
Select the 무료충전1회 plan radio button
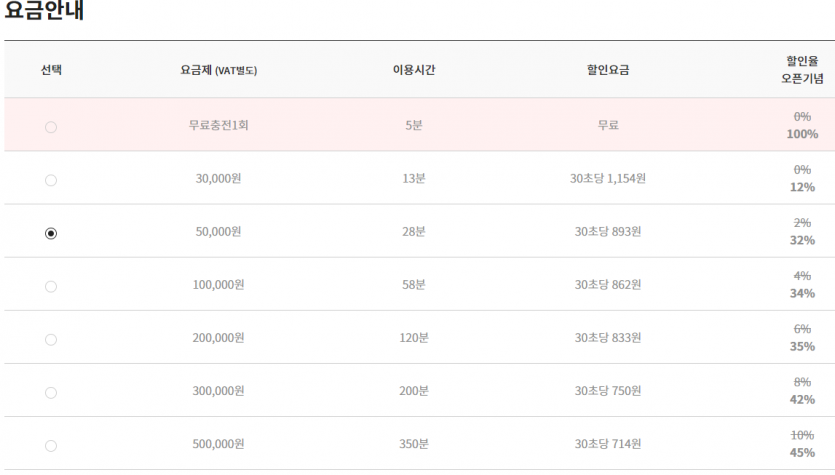coord(51,127)
